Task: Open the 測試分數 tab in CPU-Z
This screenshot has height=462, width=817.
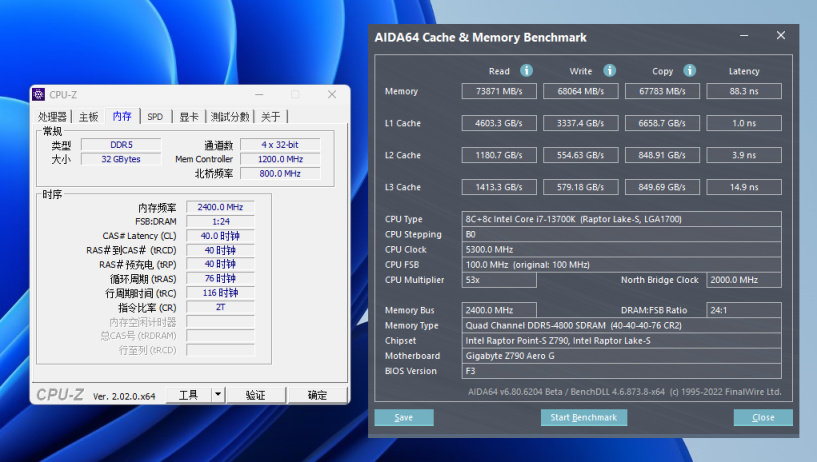Action: 230,117
